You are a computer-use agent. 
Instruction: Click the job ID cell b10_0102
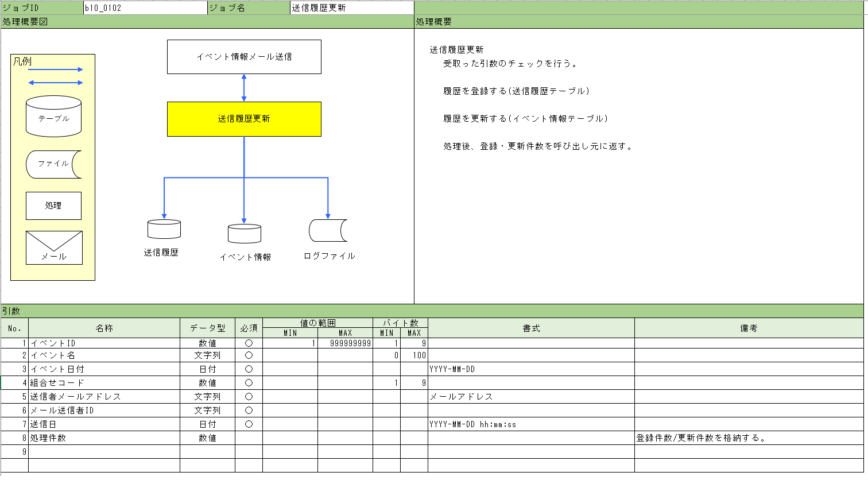tap(145, 8)
